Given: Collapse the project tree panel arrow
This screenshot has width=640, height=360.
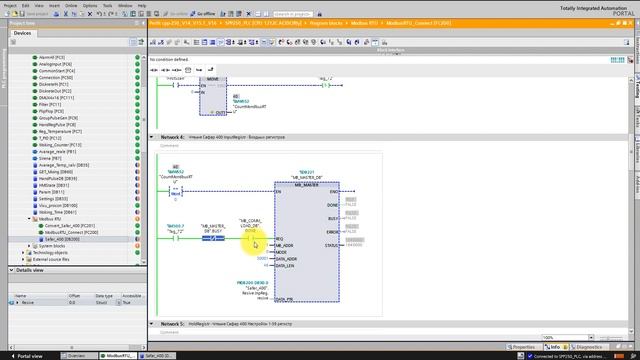Looking at the screenshot, I should [x=143, y=23].
